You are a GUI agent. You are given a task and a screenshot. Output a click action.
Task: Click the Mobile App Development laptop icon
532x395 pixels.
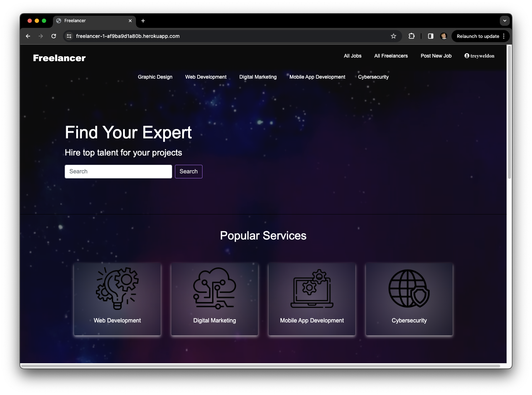[312, 289]
